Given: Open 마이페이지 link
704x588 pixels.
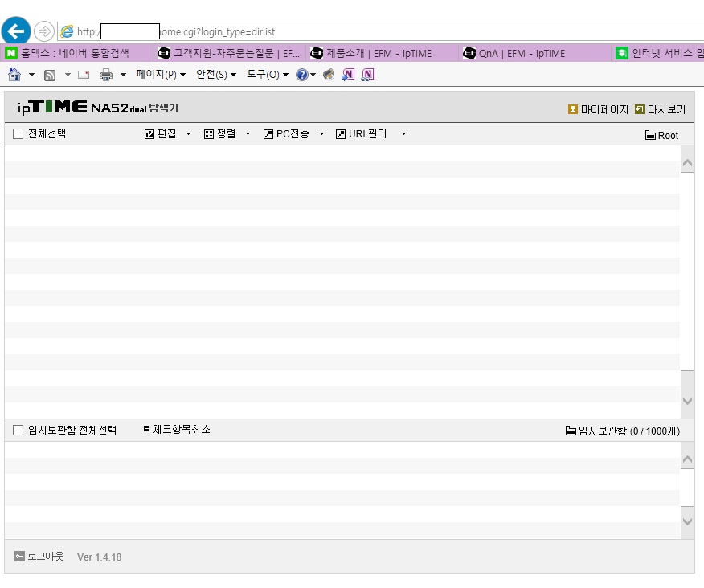Looking at the screenshot, I should click(598, 109).
